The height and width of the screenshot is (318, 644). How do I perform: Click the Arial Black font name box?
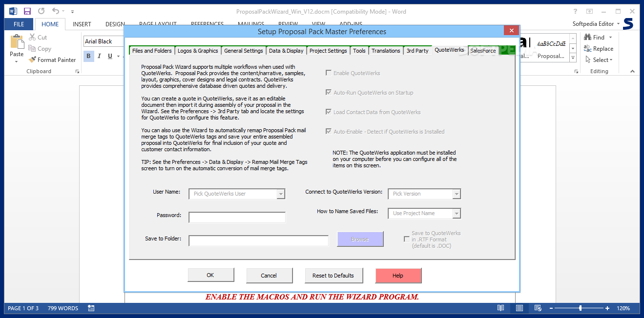click(x=104, y=41)
